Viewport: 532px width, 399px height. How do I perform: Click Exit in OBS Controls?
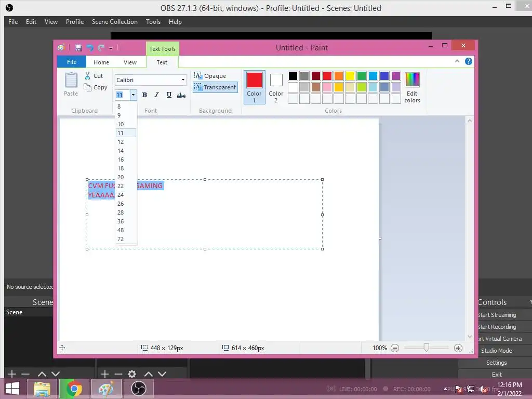(x=496, y=375)
